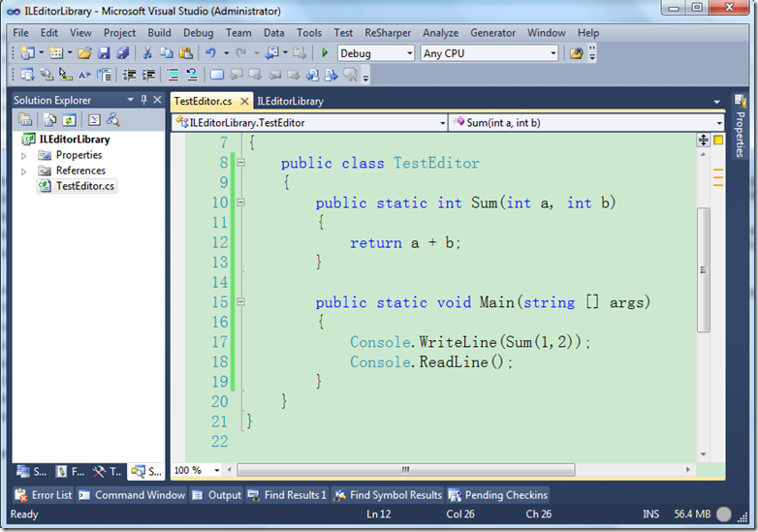Open the Properties side tab on the right

coord(740,127)
